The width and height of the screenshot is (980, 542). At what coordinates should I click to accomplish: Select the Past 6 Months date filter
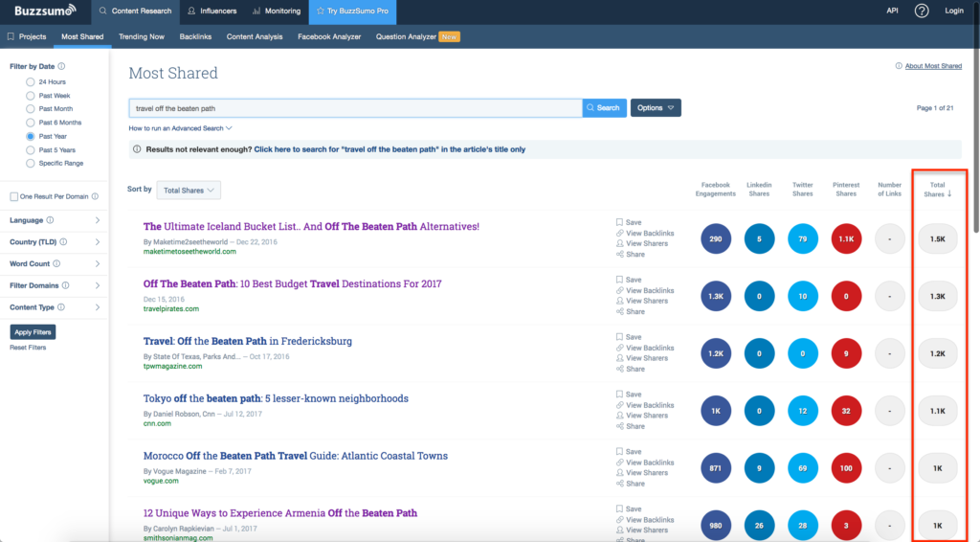click(30, 123)
